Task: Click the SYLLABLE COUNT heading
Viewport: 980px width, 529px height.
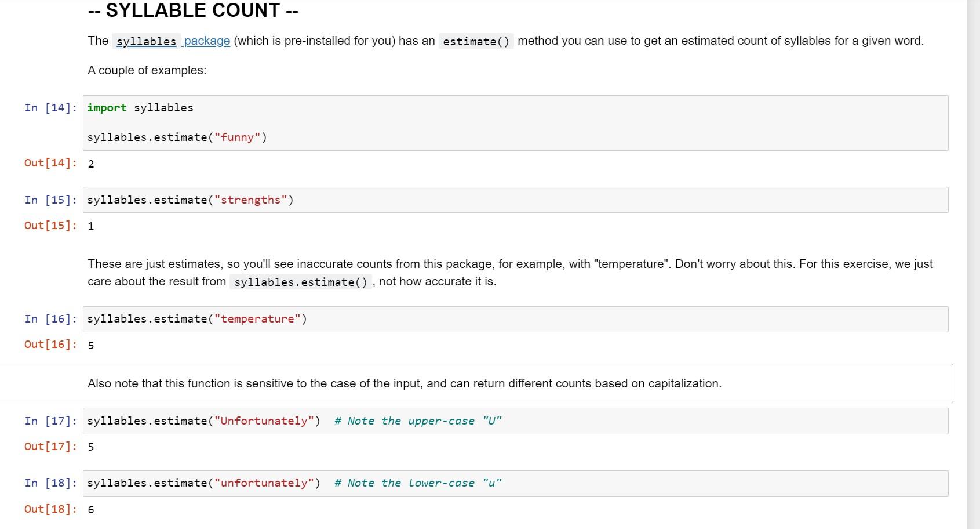Action: (x=193, y=10)
